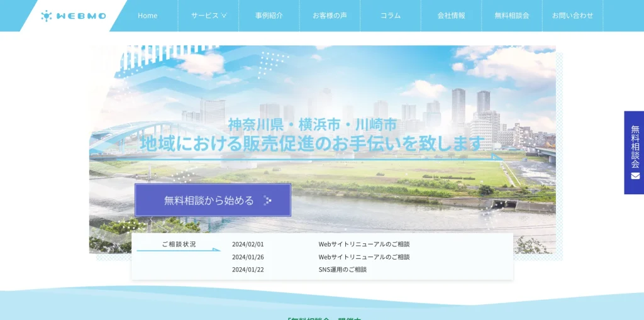The height and width of the screenshot is (320, 644).
Task: Open 事例紹介 in the navigation
Action: point(269,16)
